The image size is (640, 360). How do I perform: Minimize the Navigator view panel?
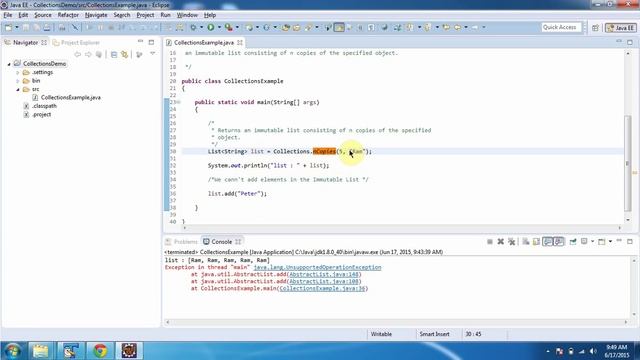140,42
